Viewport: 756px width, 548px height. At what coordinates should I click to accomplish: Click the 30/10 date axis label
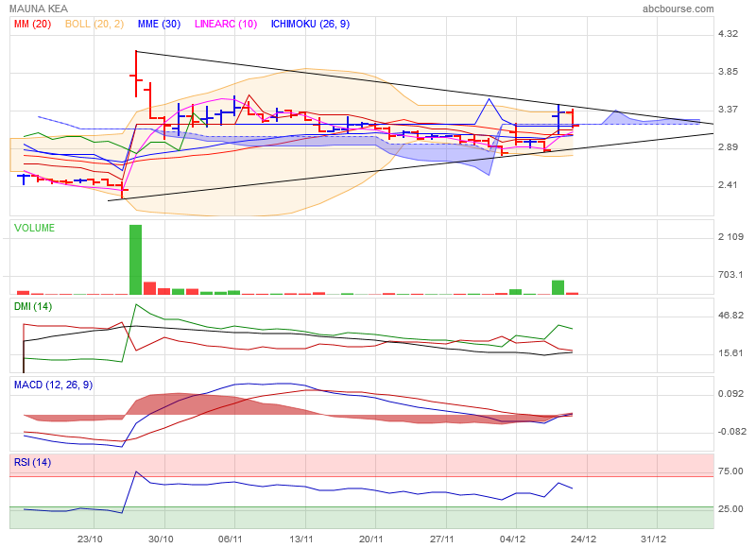pos(161,539)
